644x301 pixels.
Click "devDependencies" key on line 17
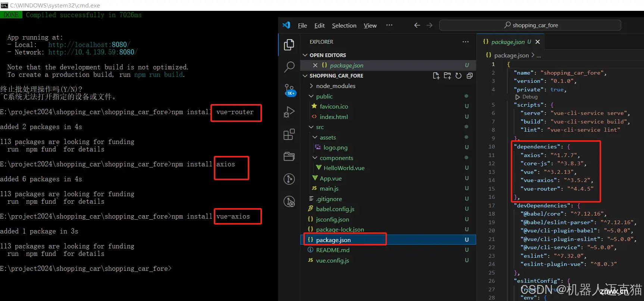click(541, 206)
